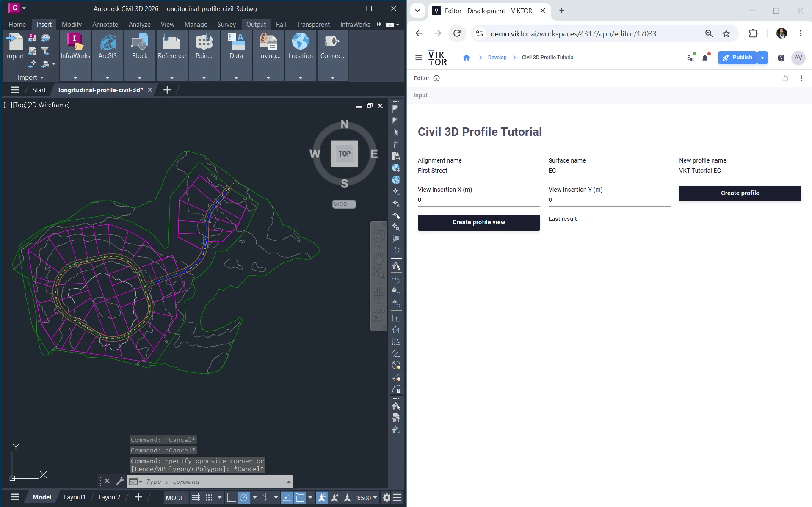Image resolution: width=812 pixels, height=507 pixels.
Task: Open the InfraWorks ribbon panel icon
Action: 75,42
